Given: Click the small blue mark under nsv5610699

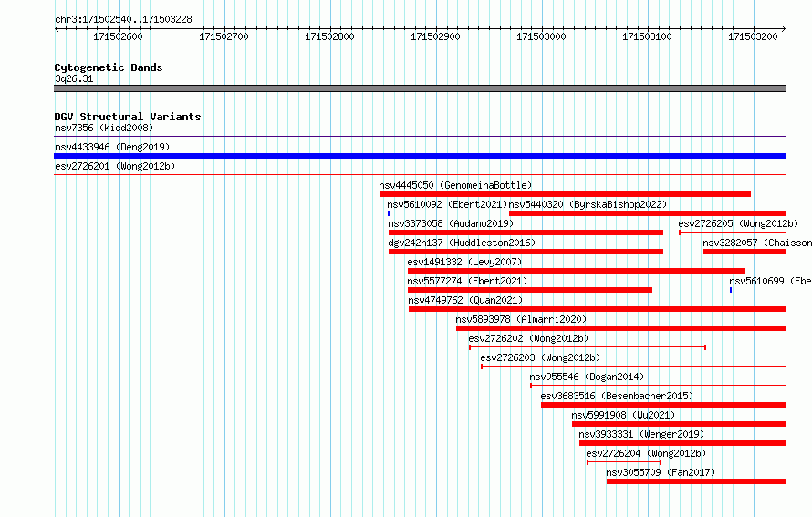Looking at the screenshot, I should 731,290.
